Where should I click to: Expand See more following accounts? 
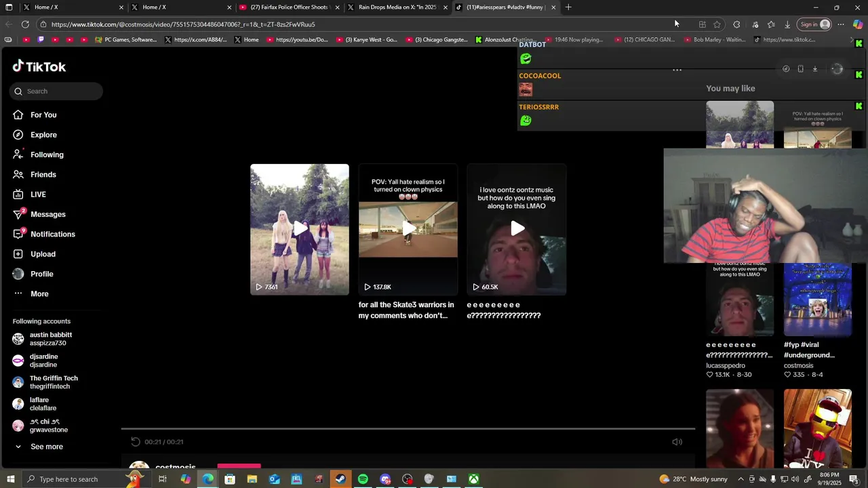pos(38,447)
